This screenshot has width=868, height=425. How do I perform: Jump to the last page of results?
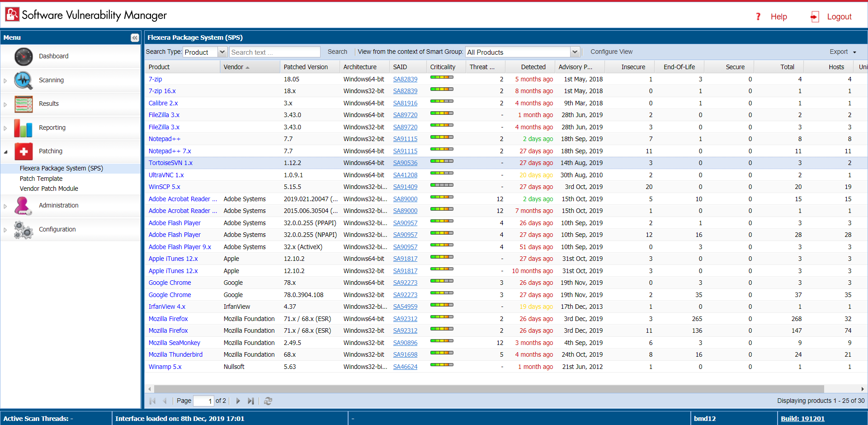point(251,401)
